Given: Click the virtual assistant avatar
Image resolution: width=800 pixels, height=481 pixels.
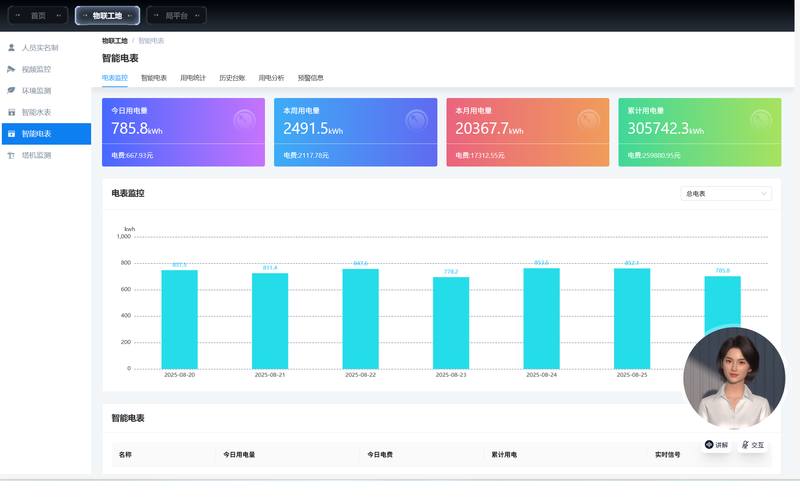Looking at the screenshot, I should [x=734, y=378].
